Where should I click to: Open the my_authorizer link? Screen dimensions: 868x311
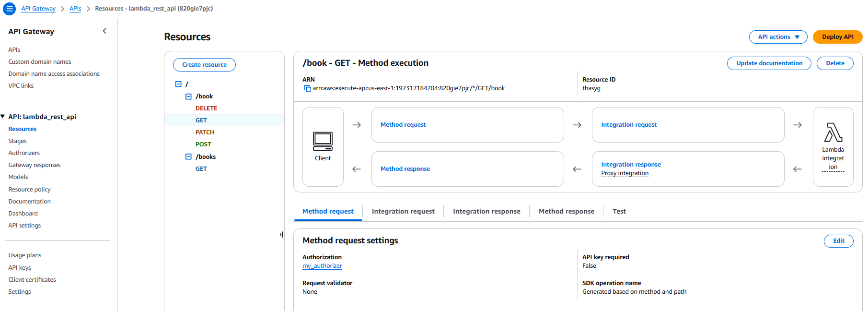point(322,266)
